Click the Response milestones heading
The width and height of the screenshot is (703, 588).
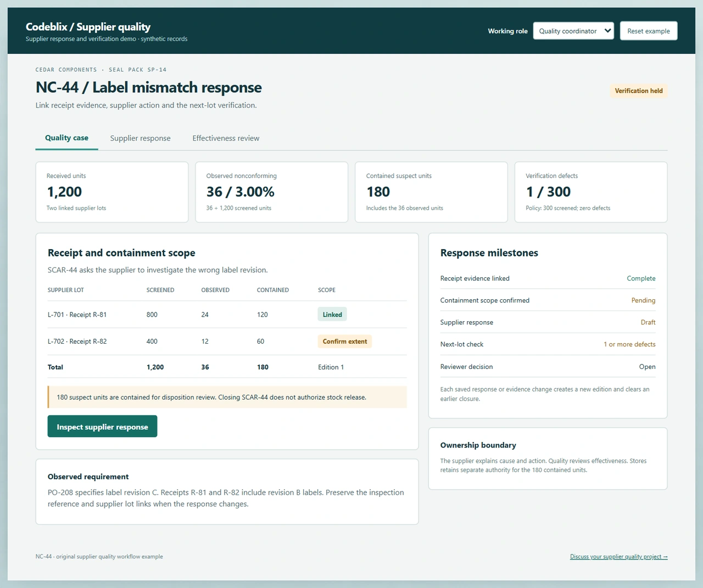(x=489, y=253)
